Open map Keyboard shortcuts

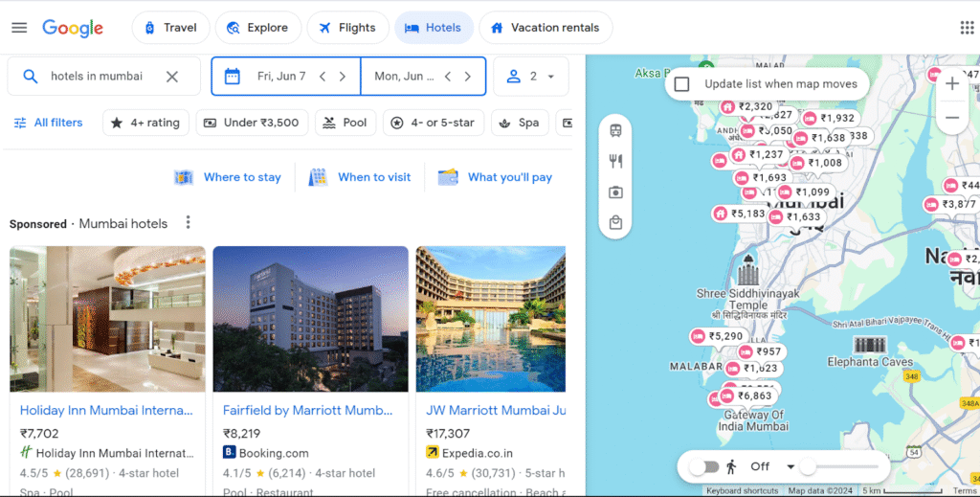pos(743,490)
